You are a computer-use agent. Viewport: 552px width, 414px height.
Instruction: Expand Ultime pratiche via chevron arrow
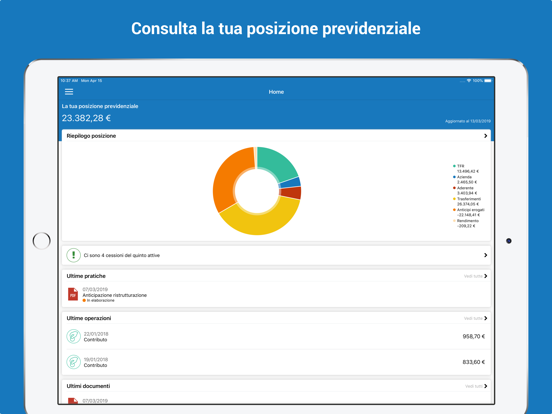(x=485, y=276)
